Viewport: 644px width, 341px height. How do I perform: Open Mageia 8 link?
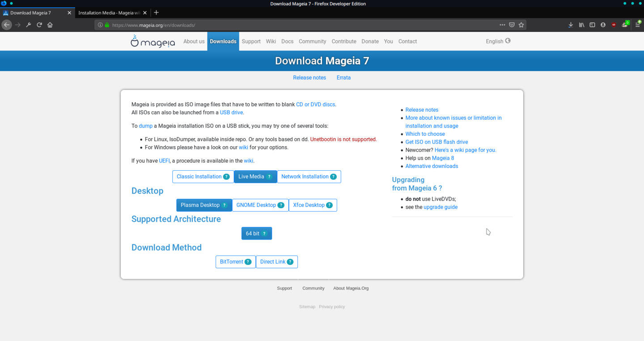(443, 158)
